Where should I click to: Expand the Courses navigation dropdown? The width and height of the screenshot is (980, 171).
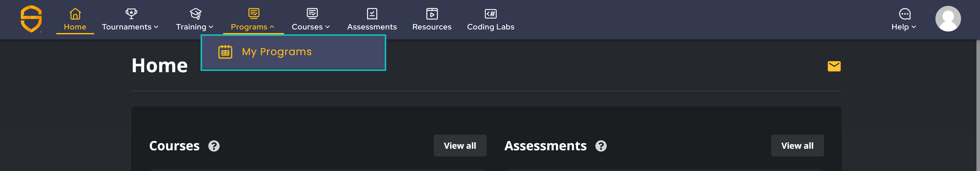(310, 27)
